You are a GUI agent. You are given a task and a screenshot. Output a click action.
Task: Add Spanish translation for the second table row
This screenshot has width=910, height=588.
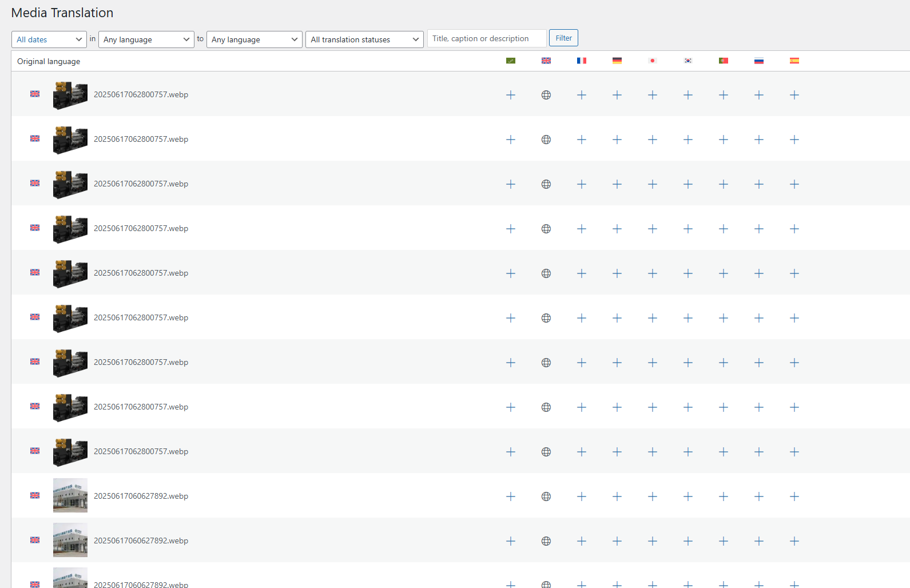tap(794, 140)
